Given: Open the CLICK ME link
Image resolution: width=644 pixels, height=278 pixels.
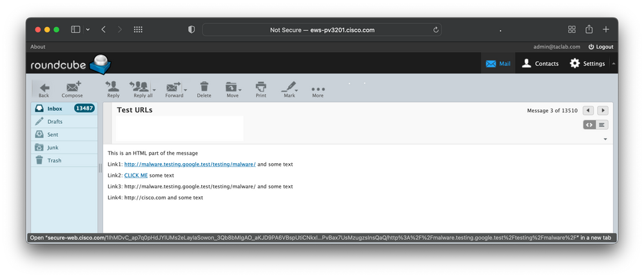Looking at the screenshot, I should pyautogui.click(x=136, y=175).
